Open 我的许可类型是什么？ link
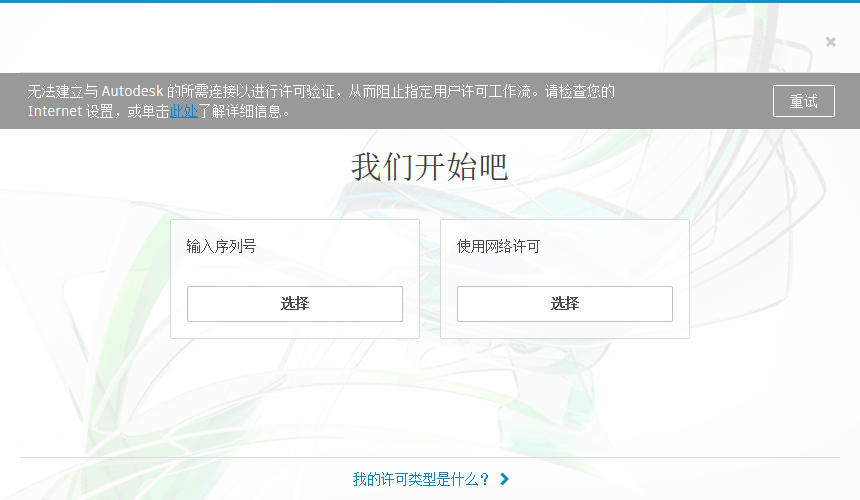 tap(421, 479)
